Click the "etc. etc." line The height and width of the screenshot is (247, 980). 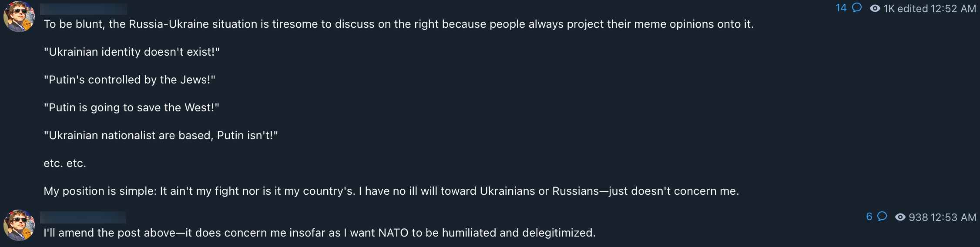pyautogui.click(x=65, y=163)
